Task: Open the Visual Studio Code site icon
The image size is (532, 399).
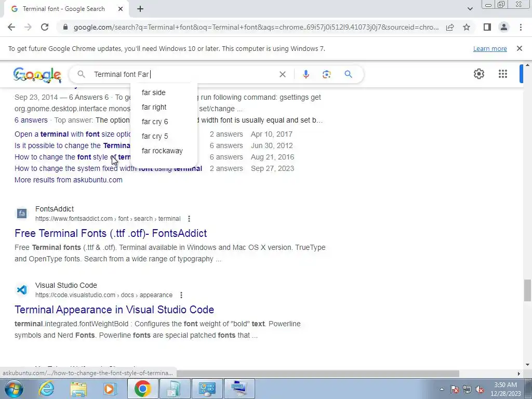Action: point(22,290)
